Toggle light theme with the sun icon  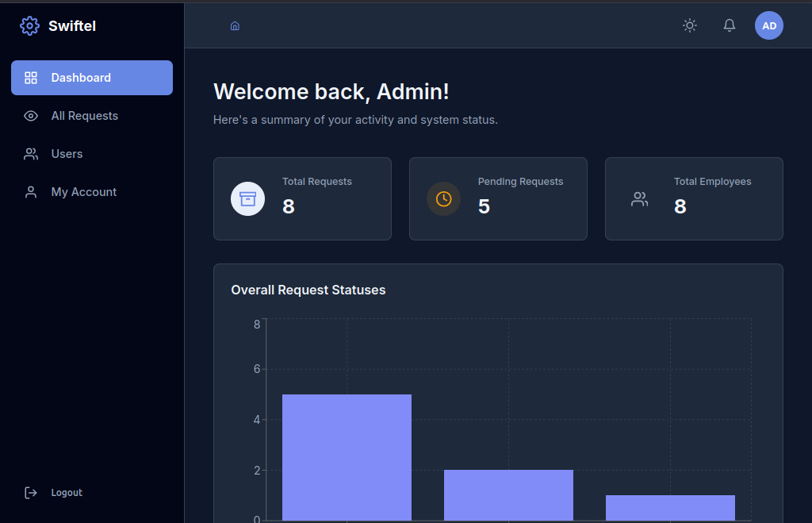point(690,25)
